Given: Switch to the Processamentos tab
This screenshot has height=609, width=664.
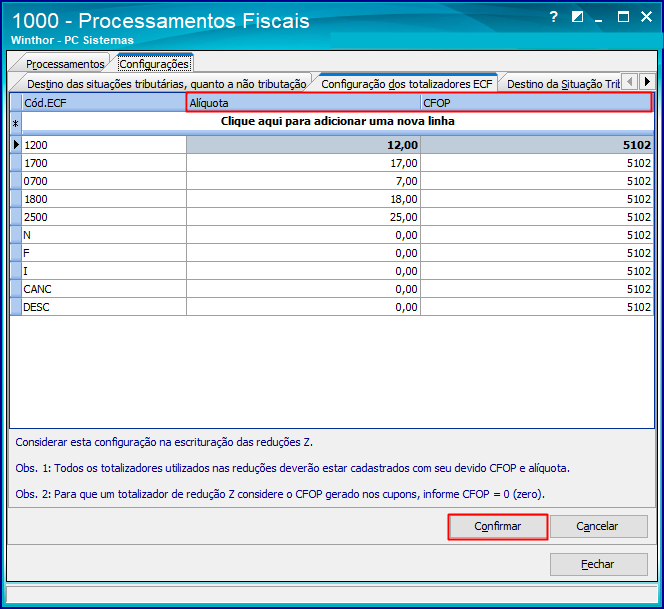Looking at the screenshot, I should (x=65, y=64).
